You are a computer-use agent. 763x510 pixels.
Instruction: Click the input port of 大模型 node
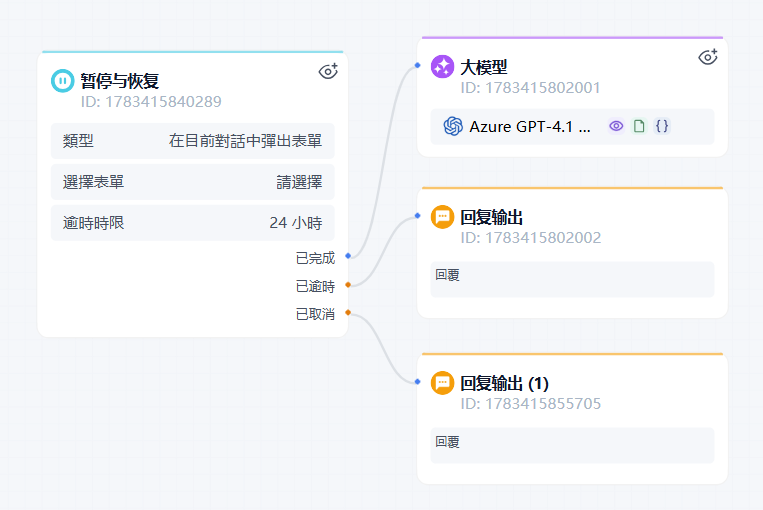[418, 65]
